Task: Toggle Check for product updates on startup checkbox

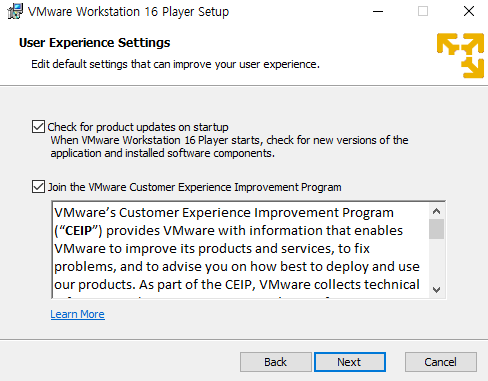Action: click(x=38, y=127)
